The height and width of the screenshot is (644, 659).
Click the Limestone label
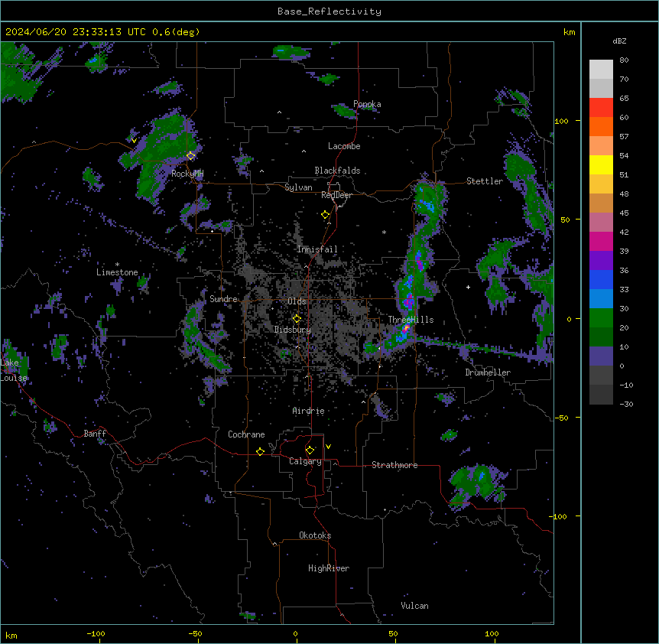coord(117,272)
